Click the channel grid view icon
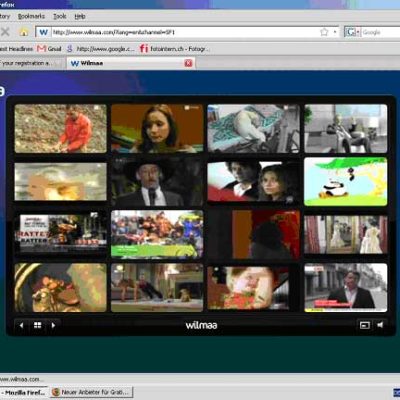400x400 pixels. coord(38,325)
